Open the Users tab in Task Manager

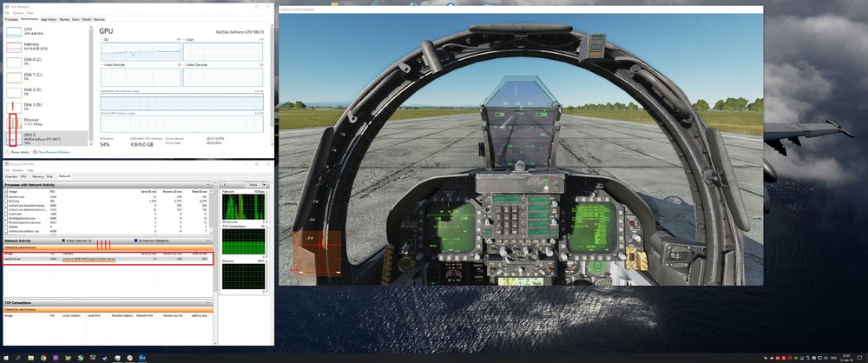(76, 19)
